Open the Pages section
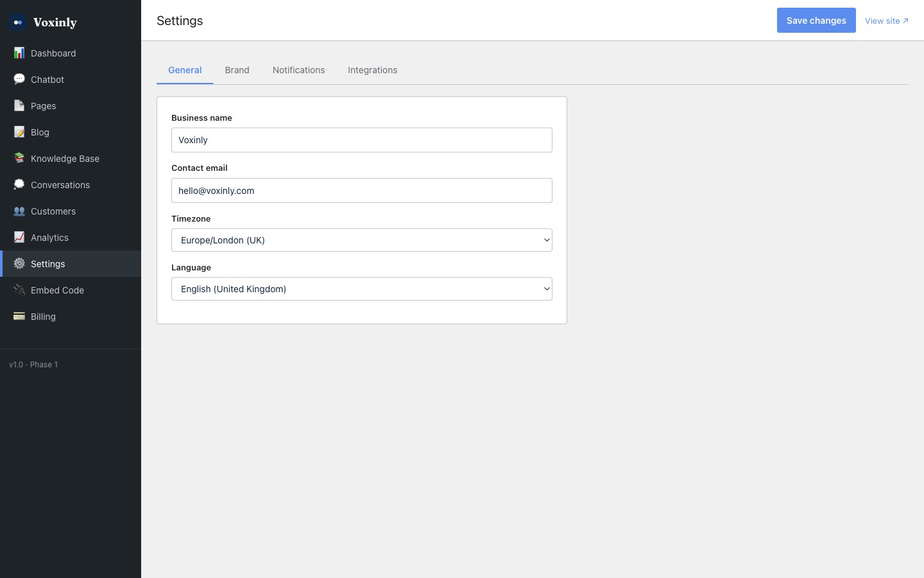The width and height of the screenshot is (924, 578). coord(71,106)
